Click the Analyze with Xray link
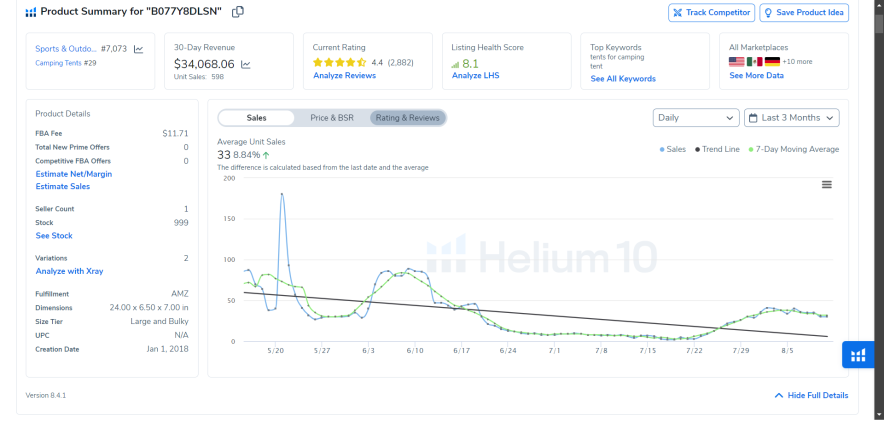This screenshot has height=423, width=884. [69, 271]
